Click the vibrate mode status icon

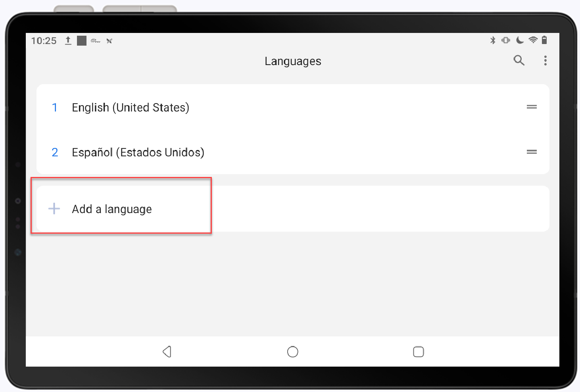point(506,40)
